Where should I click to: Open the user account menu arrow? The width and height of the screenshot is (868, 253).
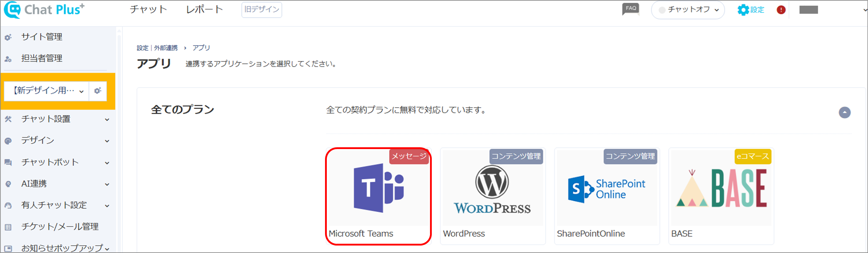[865, 10]
